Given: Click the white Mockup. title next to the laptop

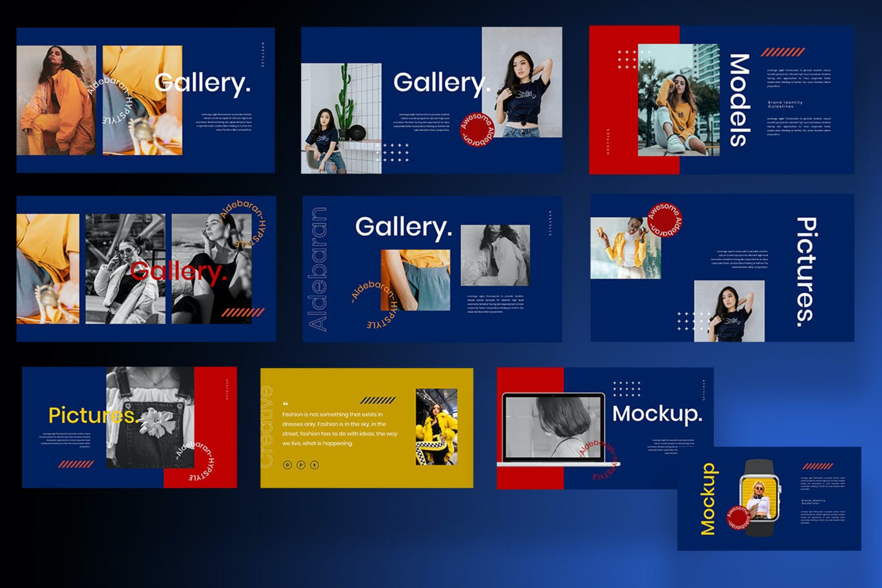Looking at the screenshot, I should (657, 414).
